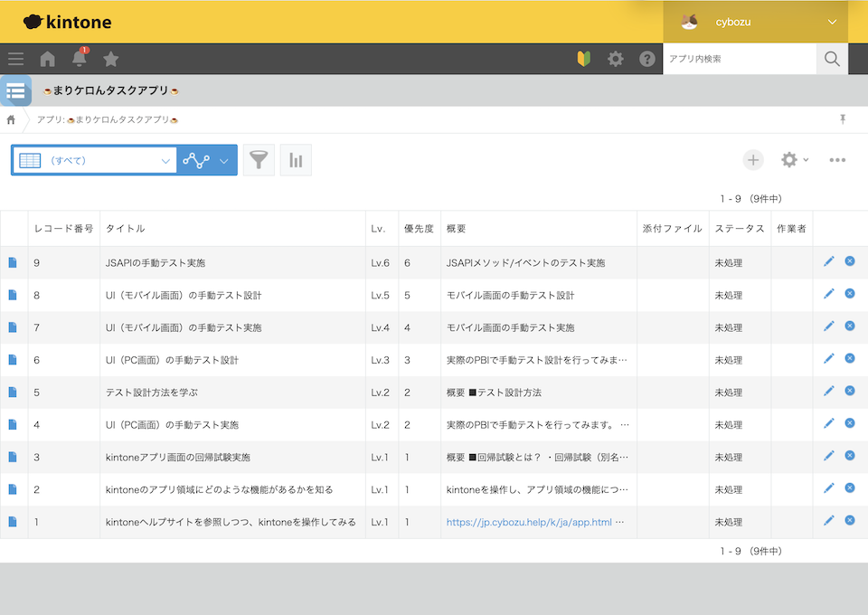The image size is (868, 615).
Task: Click title JSAPIの手動テスト実施
Action: click(x=156, y=263)
